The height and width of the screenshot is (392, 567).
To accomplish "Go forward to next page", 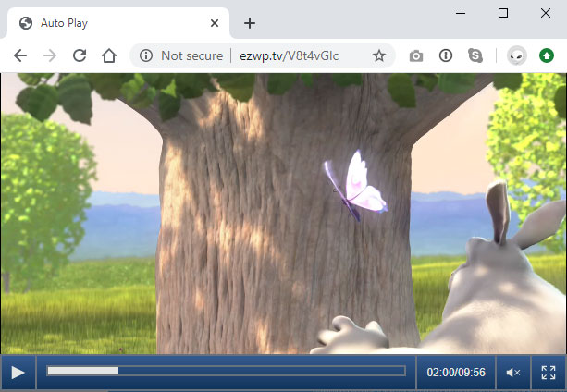I will pos(50,55).
